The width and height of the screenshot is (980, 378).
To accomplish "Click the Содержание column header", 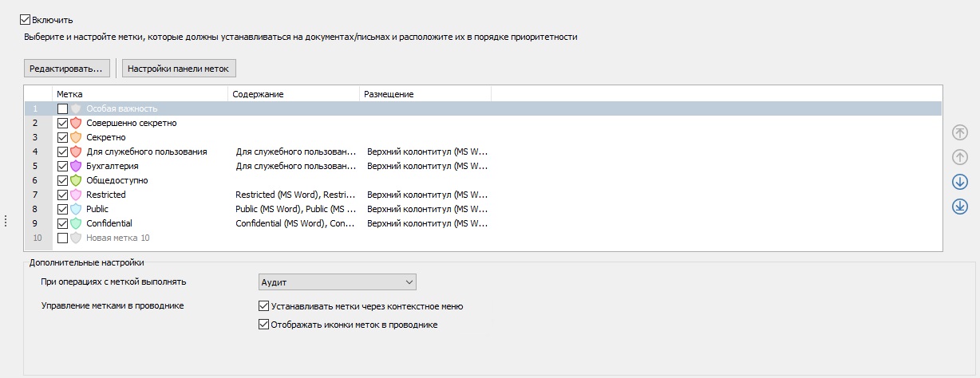I will coord(293,94).
